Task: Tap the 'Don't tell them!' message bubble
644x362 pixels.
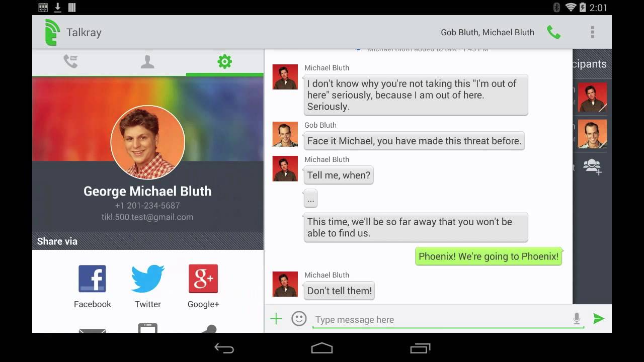Action: [340, 291]
